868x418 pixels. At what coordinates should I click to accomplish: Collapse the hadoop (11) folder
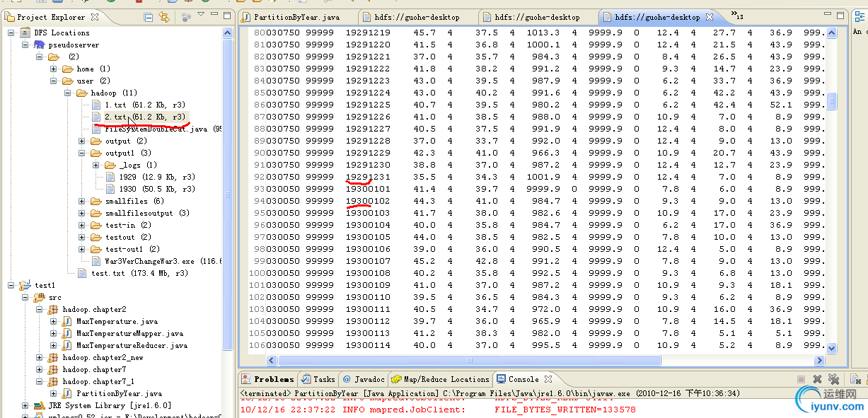point(67,93)
